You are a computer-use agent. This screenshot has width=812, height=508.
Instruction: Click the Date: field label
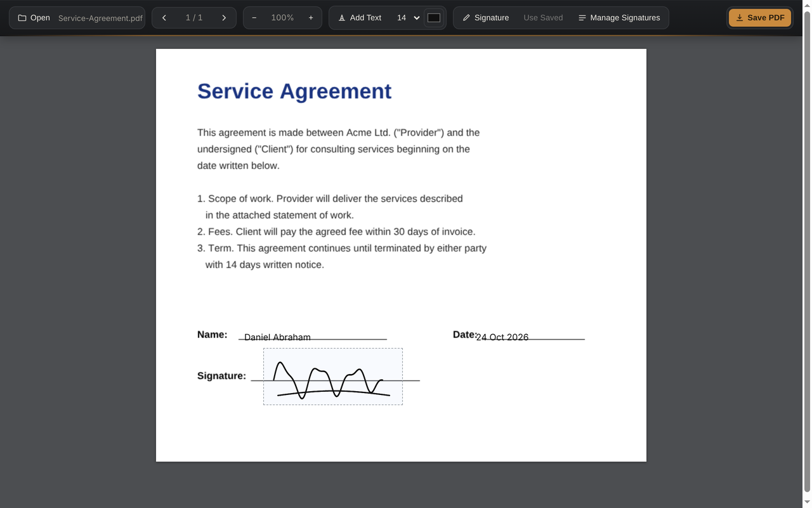(x=464, y=335)
